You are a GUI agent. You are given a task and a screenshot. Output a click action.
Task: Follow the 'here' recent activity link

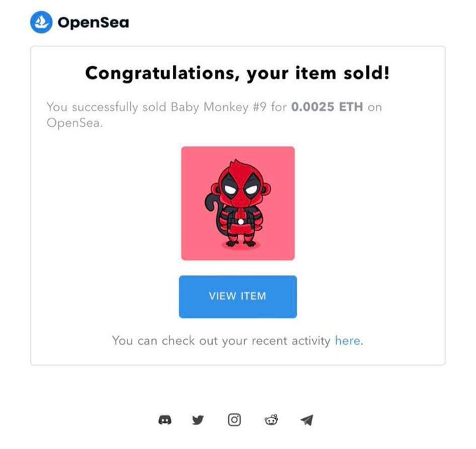[349, 340]
